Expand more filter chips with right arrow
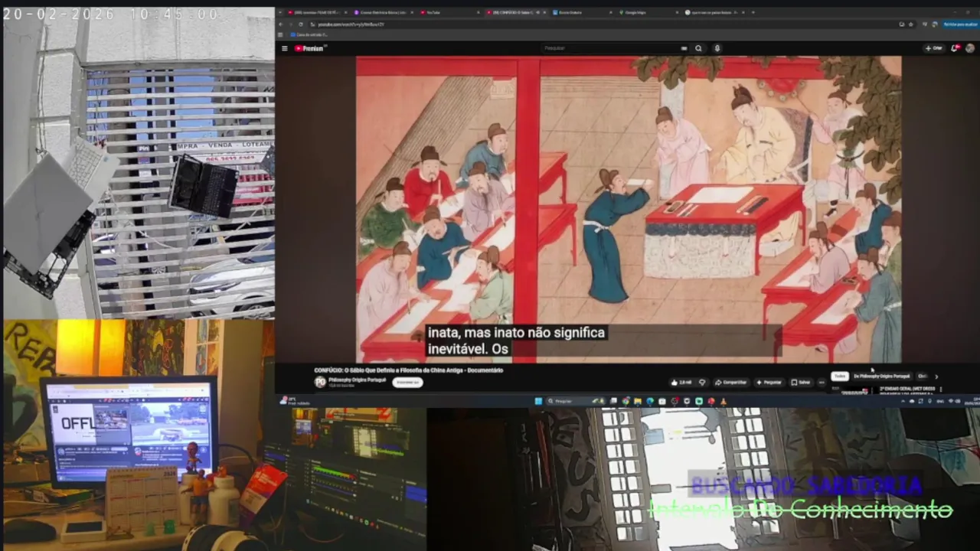This screenshot has width=980, height=551. tap(936, 377)
